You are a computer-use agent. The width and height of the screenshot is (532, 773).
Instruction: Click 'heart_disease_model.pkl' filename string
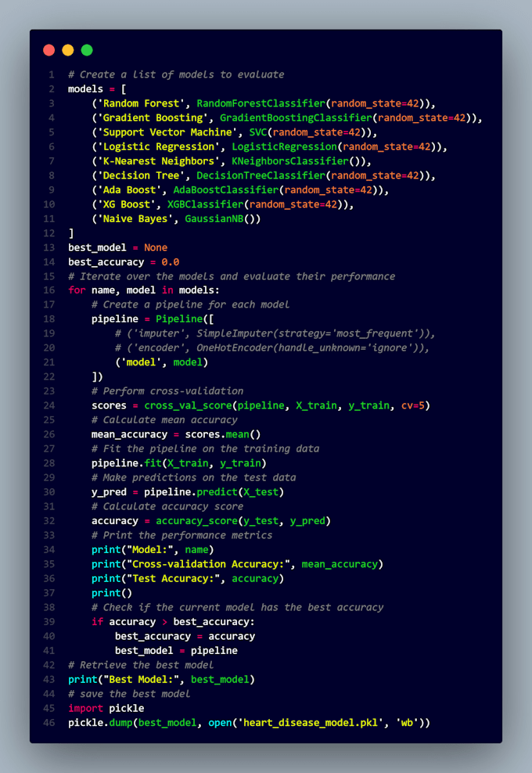310,723
